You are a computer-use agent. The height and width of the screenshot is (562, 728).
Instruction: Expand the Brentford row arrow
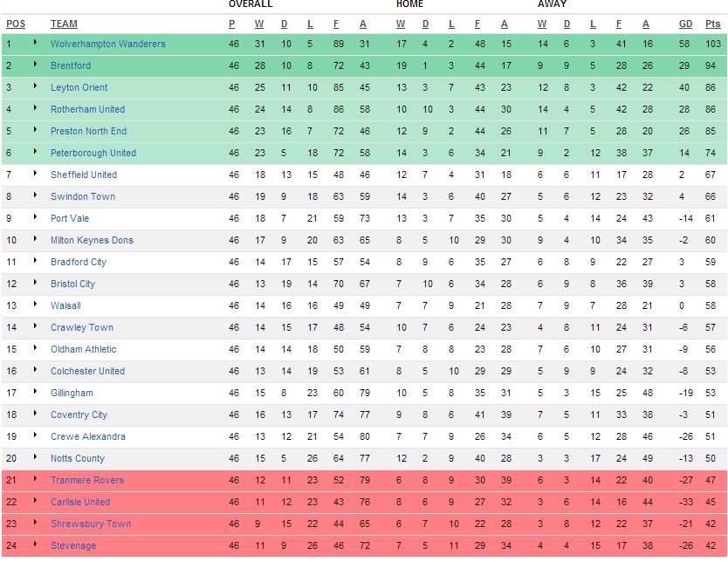(36, 65)
